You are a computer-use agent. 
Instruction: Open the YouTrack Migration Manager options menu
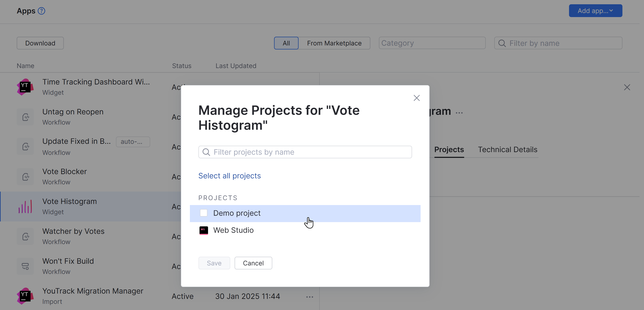[309, 297]
